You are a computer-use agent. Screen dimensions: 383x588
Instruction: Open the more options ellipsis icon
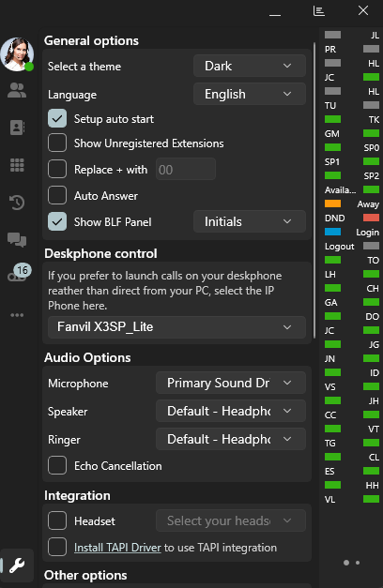[x=17, y=315]
